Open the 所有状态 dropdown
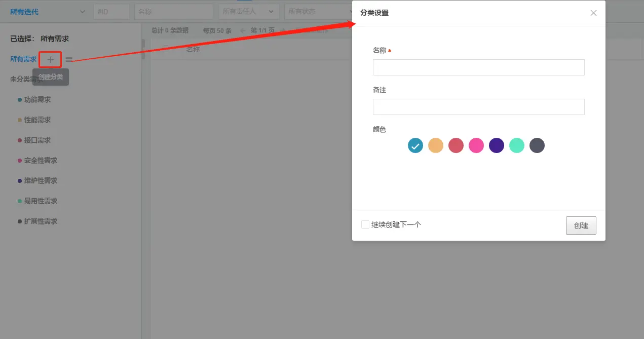This screenshot has height=339, width=644. (x=319, y=11)
